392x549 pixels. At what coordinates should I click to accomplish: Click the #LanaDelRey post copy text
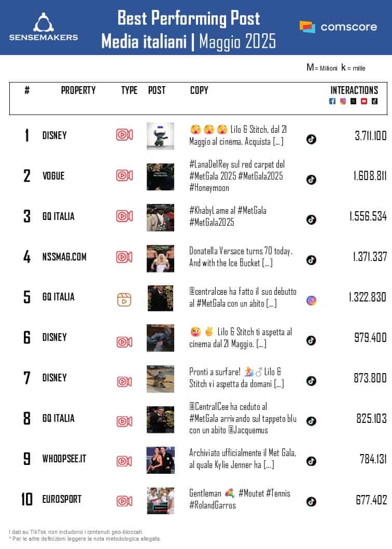pyautogui.click(x=237, y=176)
